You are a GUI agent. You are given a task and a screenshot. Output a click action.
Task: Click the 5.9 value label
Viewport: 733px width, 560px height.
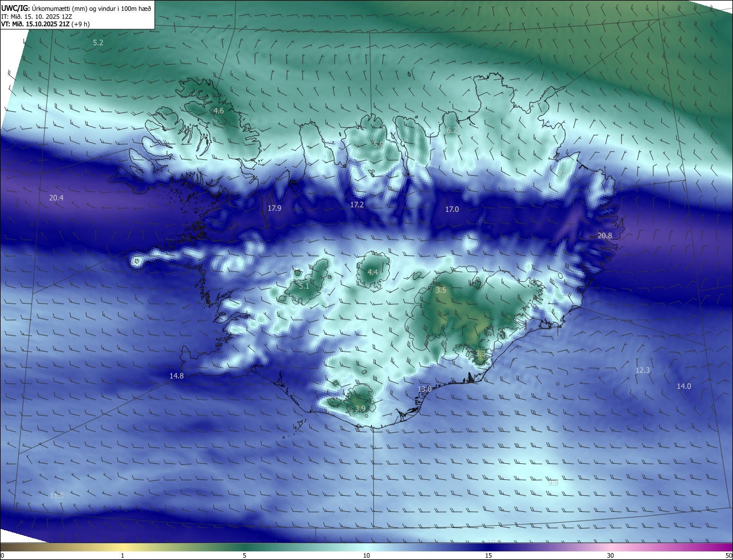coord(379,145)
